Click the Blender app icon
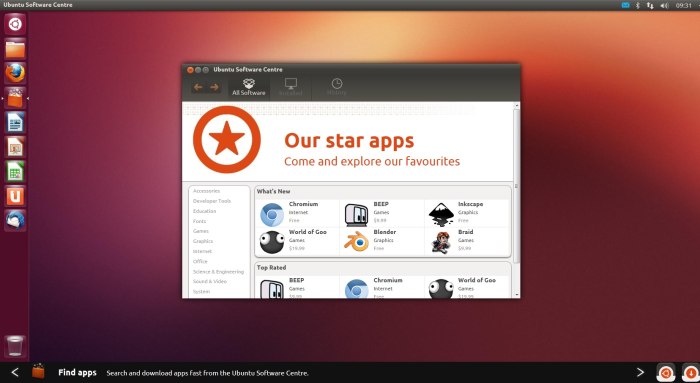Image resolution: width=700 pixels, height=383 pixels. pos(356,242)
